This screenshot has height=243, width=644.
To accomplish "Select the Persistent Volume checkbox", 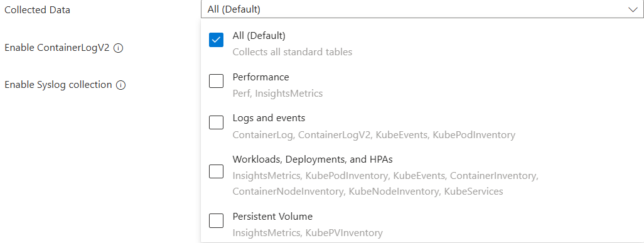I will click(x=216, y=220).
